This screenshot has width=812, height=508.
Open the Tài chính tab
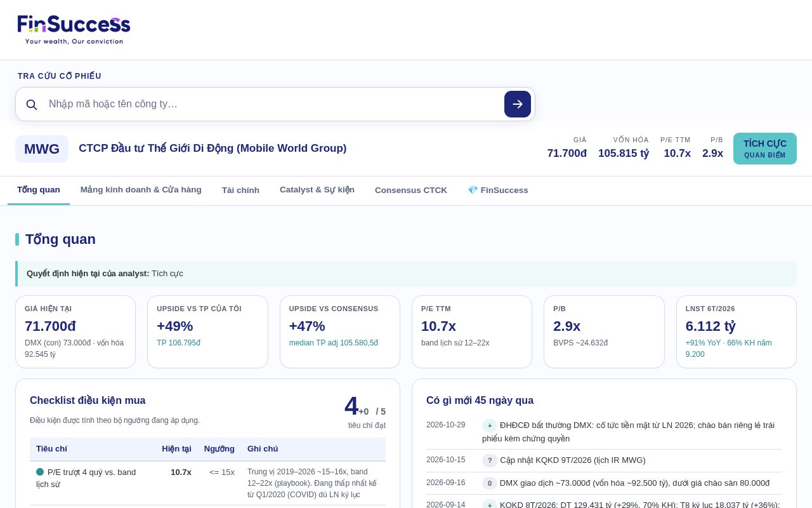(240, 190)
